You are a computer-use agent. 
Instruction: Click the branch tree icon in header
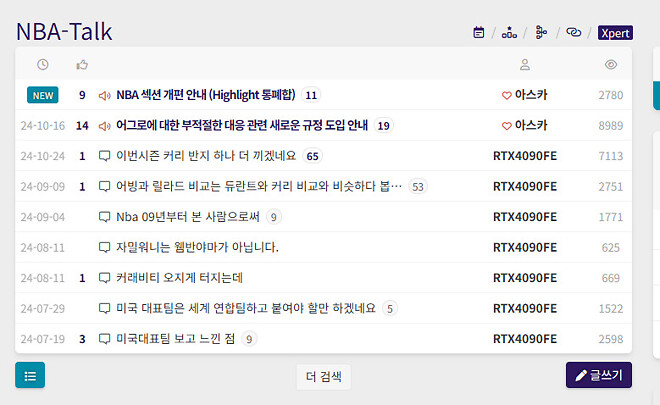click(541, 32)
